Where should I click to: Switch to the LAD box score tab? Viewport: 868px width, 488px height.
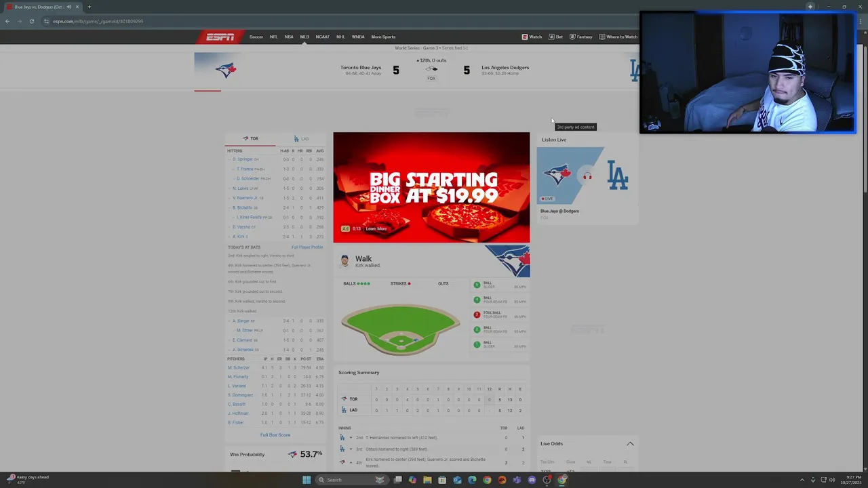pyautogui.click(x=301, y=138)
